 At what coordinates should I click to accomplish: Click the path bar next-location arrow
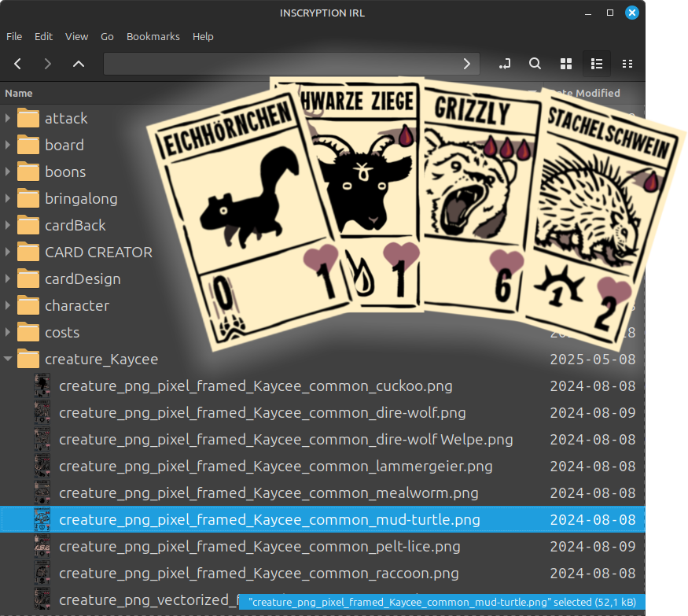pos(467,64)
